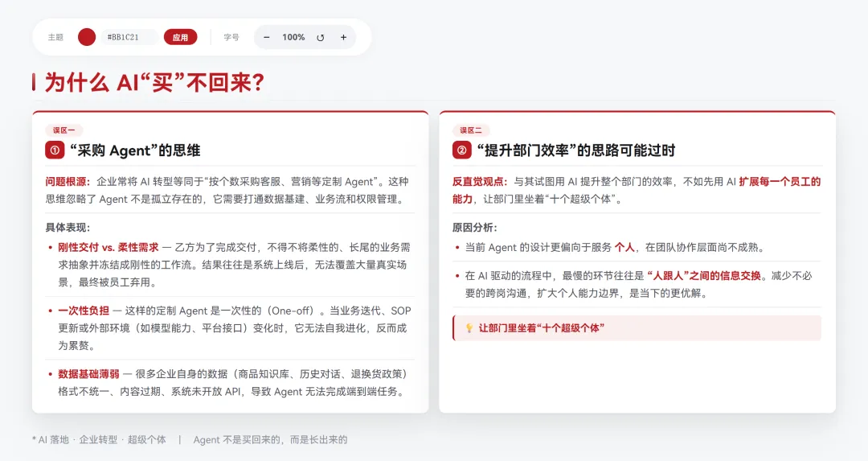The image size is (868, 461).
Task: Click bullet 一次性负担
Action: [x=84, y=311]
